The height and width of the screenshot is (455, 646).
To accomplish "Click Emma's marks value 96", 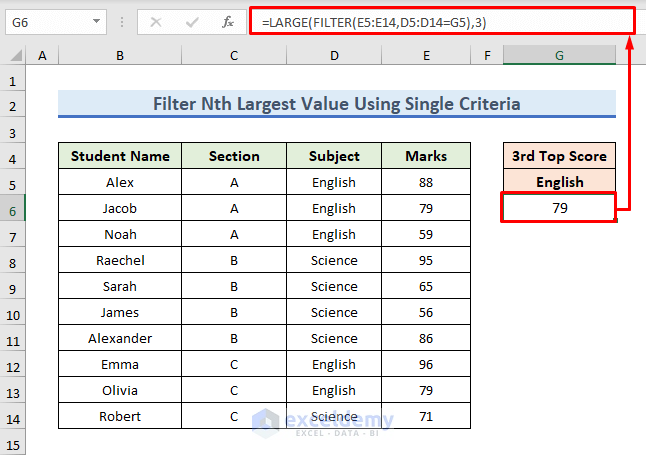I will 426,364.
